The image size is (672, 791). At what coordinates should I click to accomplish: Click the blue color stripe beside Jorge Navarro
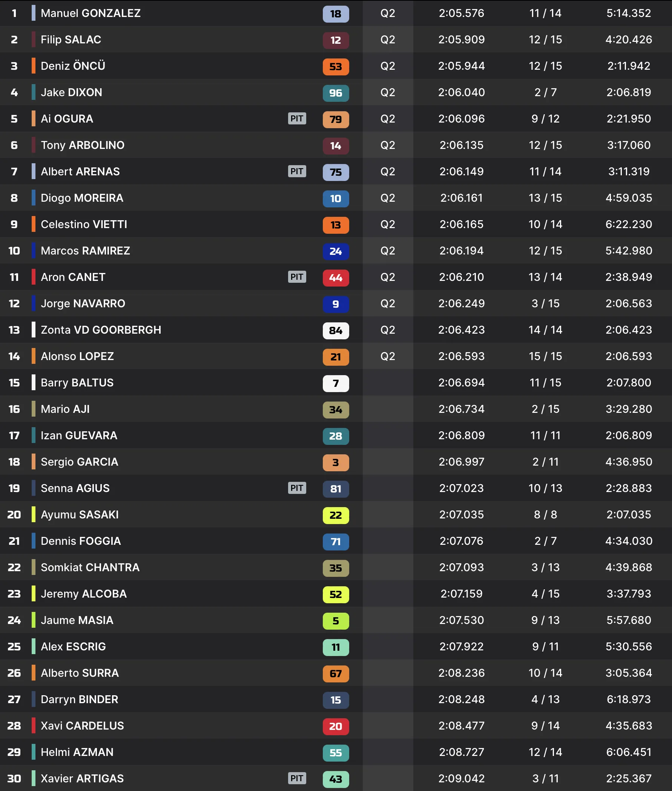(x=34, y=303)
